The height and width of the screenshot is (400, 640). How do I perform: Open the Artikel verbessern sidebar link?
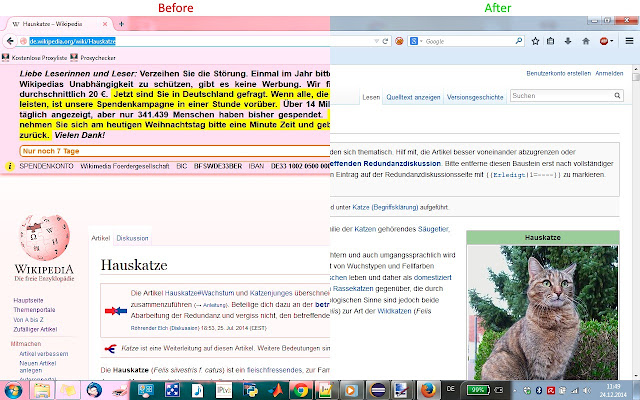44,354
